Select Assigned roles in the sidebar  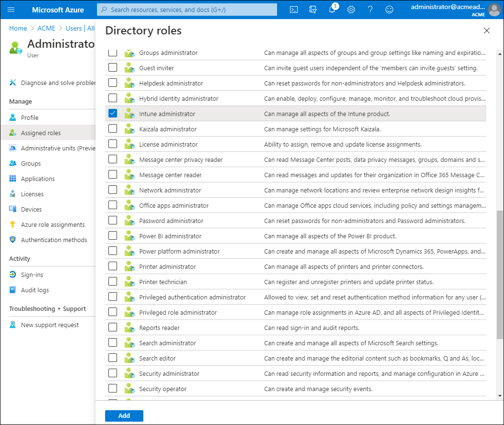point(41,133)
